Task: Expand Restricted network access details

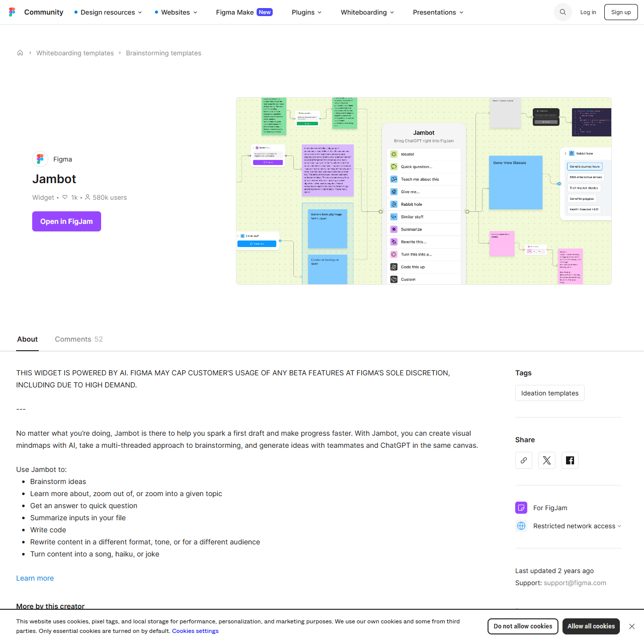Action: pyautogui.click(x=618, y=526)
